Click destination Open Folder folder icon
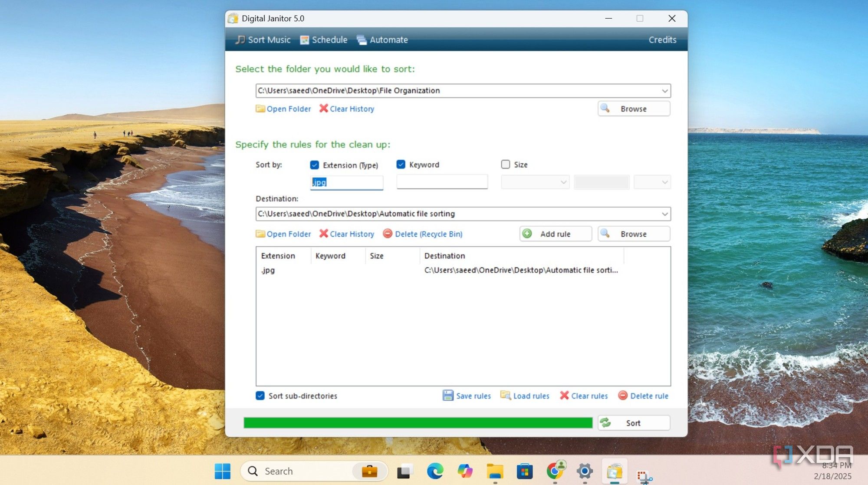Screen dimensions: 868x485 click(x=260, y=234)
